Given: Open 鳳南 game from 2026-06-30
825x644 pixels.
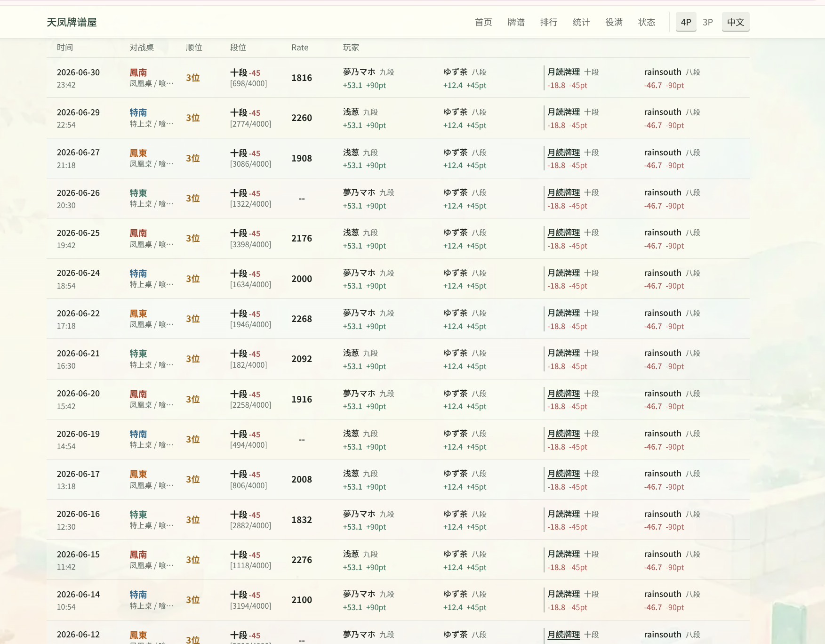Looking at the screenshot, I should (138, 72).
